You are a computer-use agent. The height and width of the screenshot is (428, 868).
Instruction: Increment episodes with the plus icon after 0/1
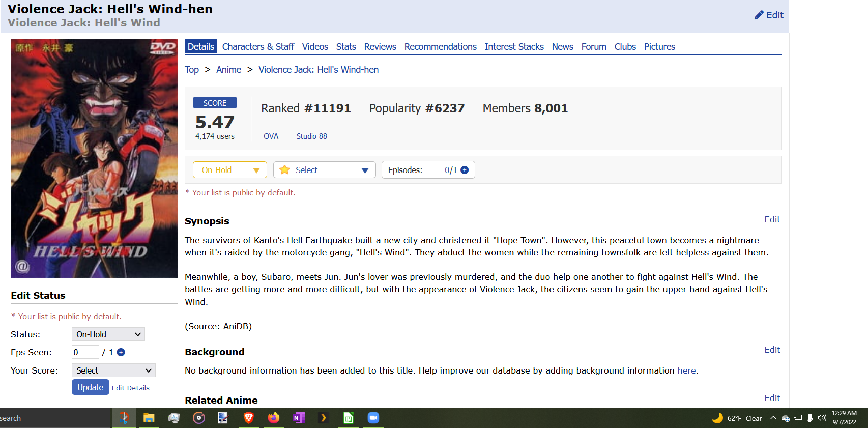point(465,170)
